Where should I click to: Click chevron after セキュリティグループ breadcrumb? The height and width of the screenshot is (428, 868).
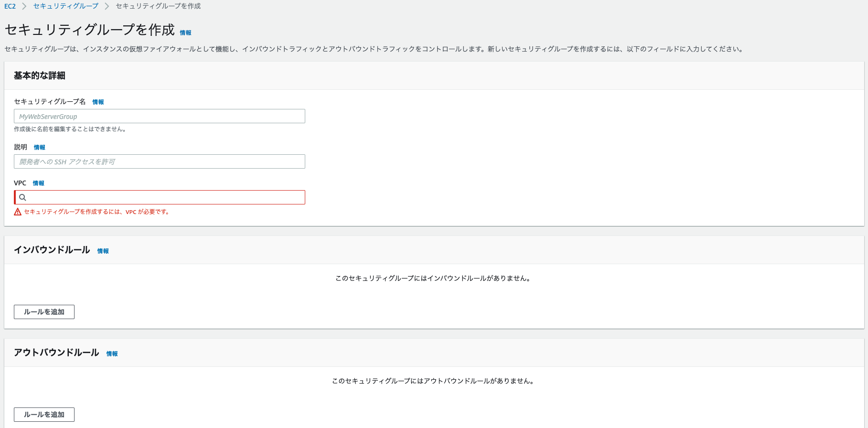point(107,6)
